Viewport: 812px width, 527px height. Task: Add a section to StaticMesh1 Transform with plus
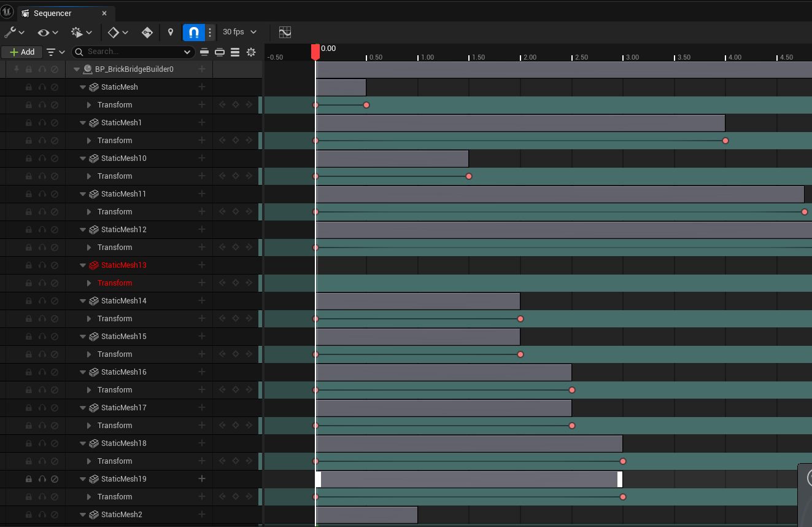[202, 141]
